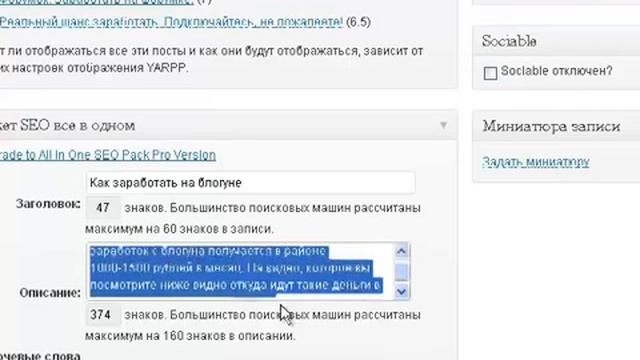640x360 pixels.
Task: Toggle the Sociable отключен checkbox
Action: [490, 73]
